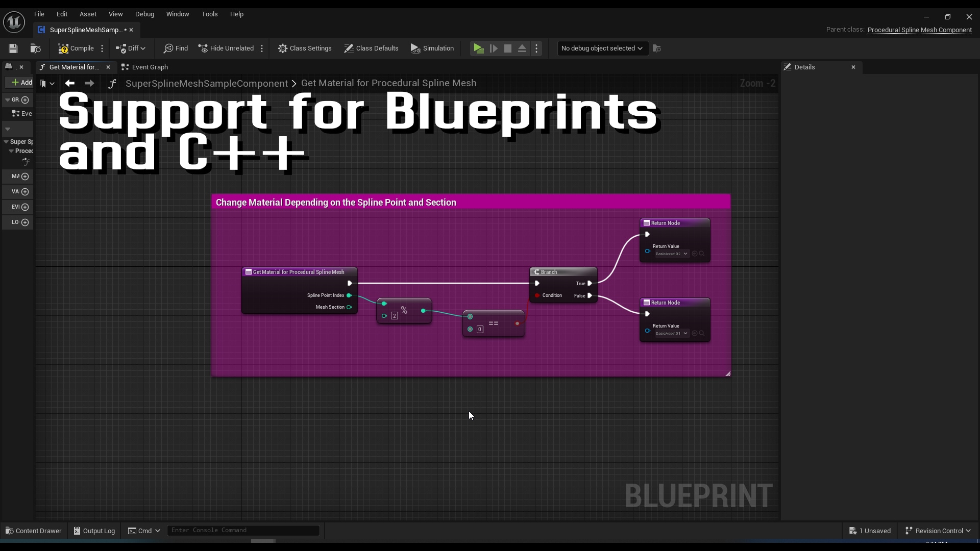Click the console command input field
The image size is (980, 551).
tap(243, 530)
